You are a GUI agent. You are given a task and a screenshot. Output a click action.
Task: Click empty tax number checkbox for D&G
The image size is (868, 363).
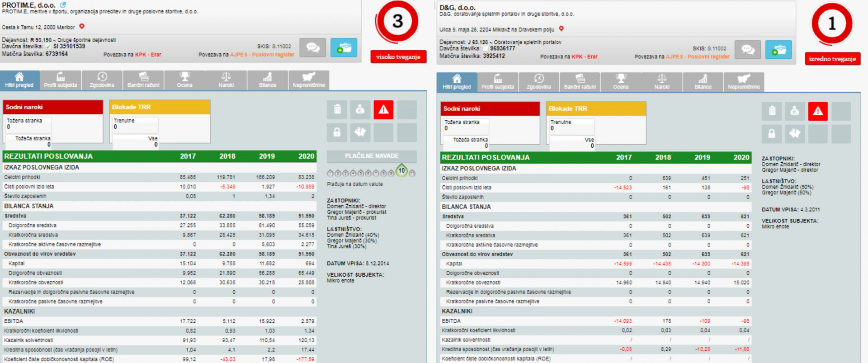pos(486,48)
